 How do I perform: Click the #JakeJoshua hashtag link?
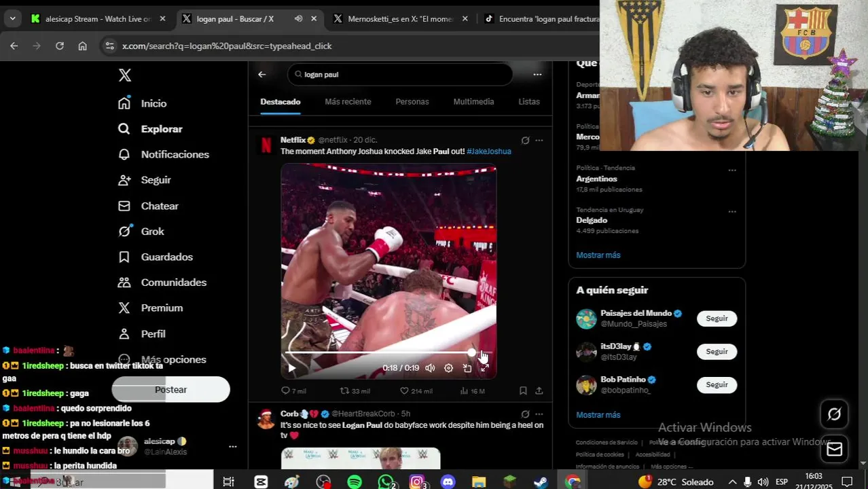coord(489,151)
